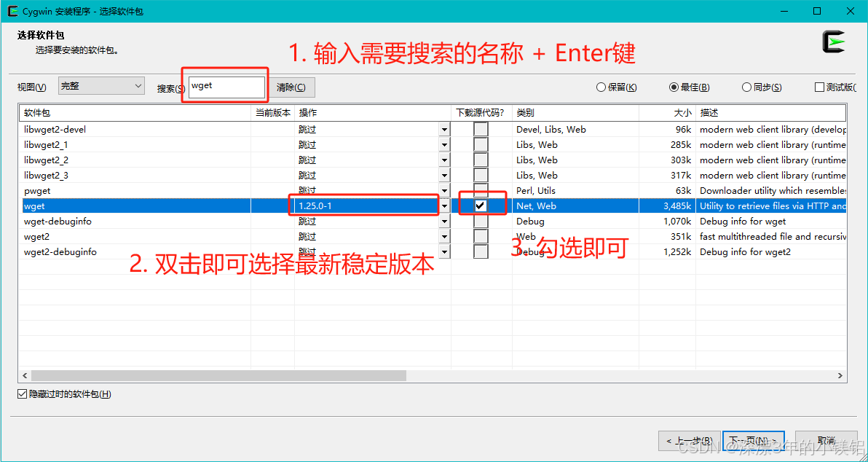Click the 取消 button

click(x=825, y=441)
